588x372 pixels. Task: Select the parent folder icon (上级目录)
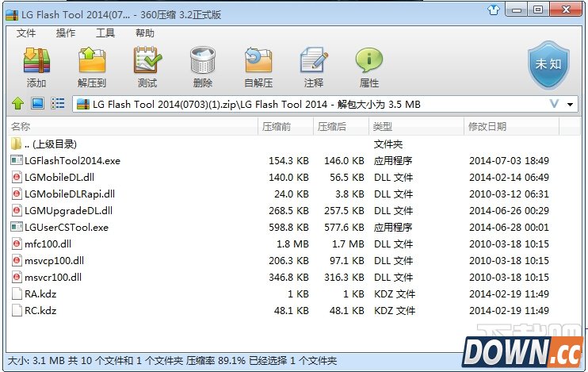coord(16,144)
